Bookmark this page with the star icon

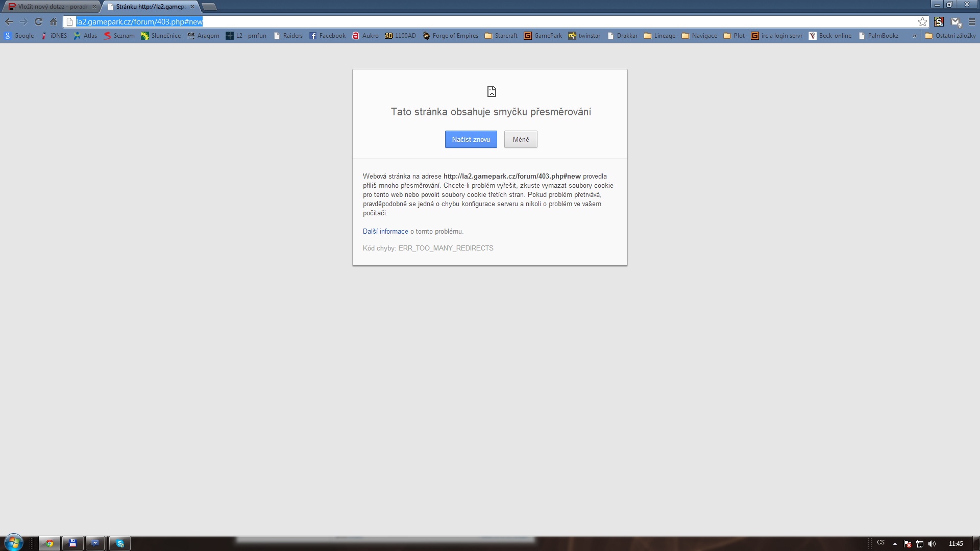click(x=922, y=22)
